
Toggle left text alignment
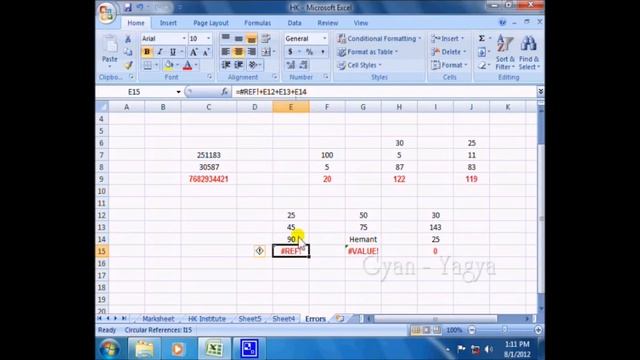(x=225, y=52)
